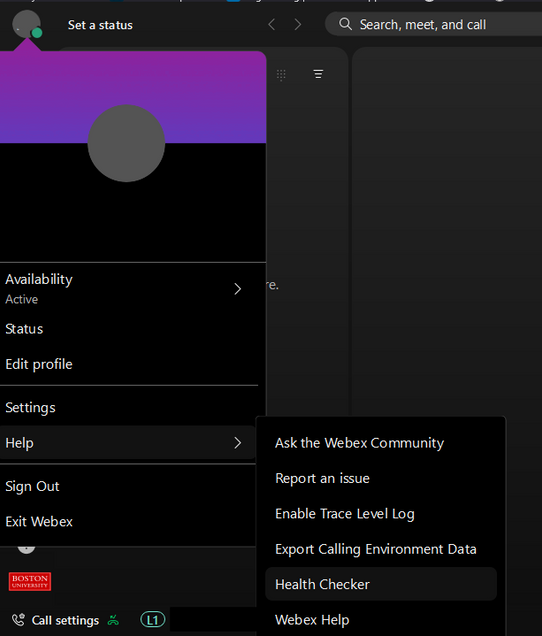Screen dimensions: 542x636
Task: Go forward with the right navigation arrow
Action: coord(298,25)
